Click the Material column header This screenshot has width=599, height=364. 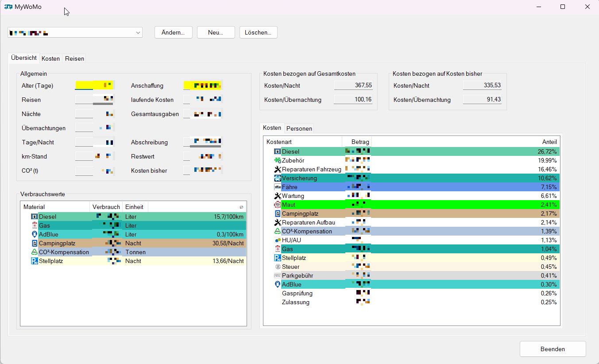pyautogui.click(x=55, y=207)
